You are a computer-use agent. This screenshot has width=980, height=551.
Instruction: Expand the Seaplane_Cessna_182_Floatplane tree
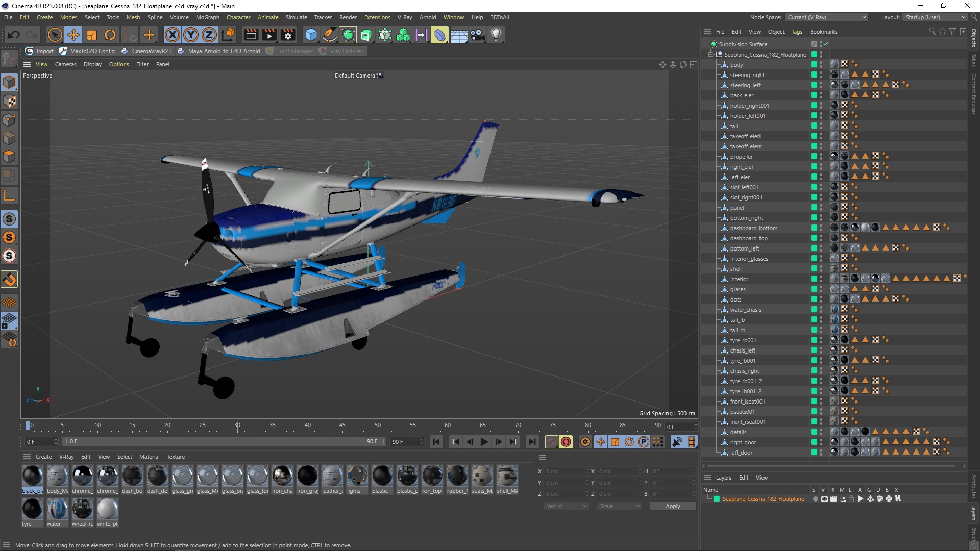click(x=711, y=54)
